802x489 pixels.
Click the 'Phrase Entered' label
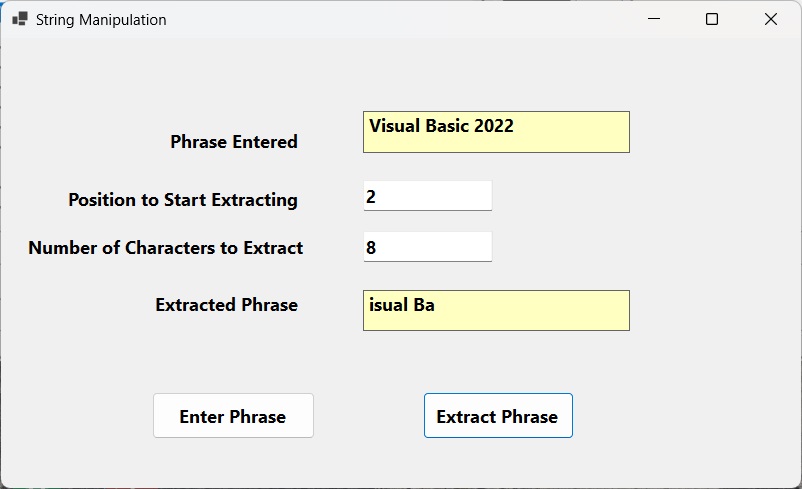(x=234, y=142)
